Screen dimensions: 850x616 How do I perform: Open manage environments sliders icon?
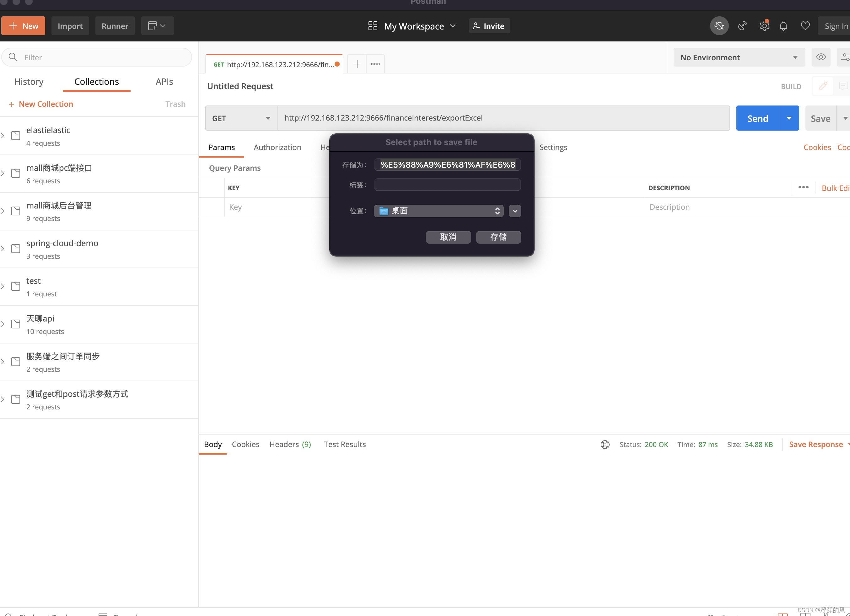845,57
